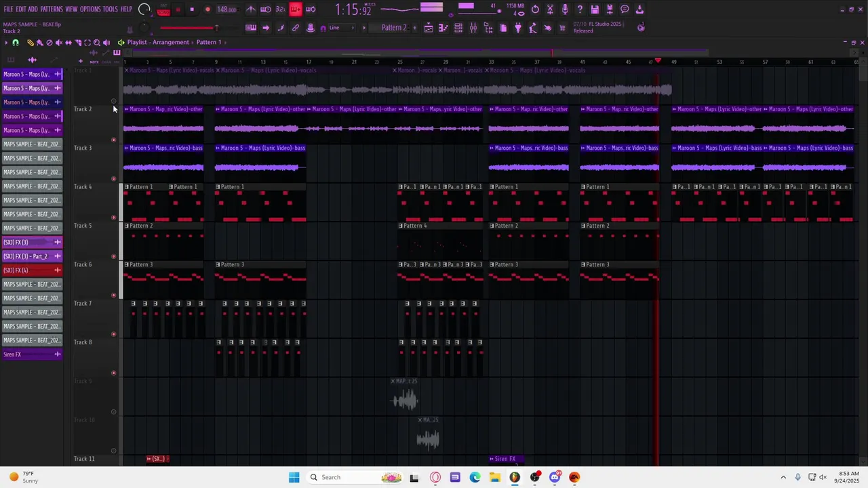This screenshot has height=488, width=868.
Task: Open the Playlist view icon
Action: (x=428, y=28)
